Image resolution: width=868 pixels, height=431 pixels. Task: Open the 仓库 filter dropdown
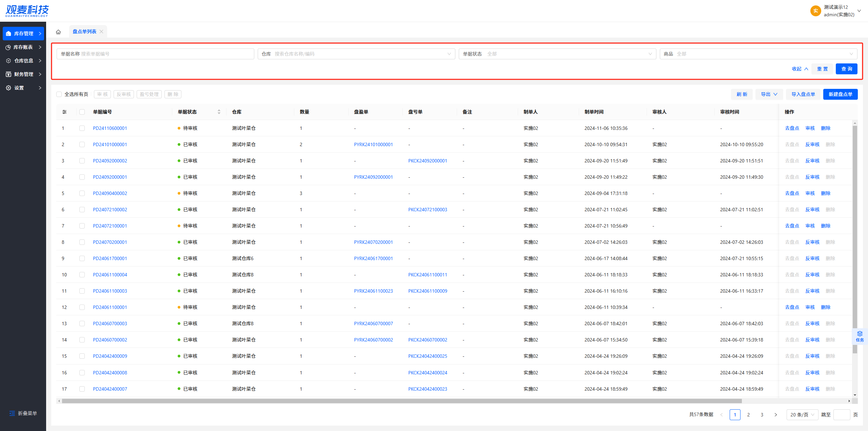356,54
